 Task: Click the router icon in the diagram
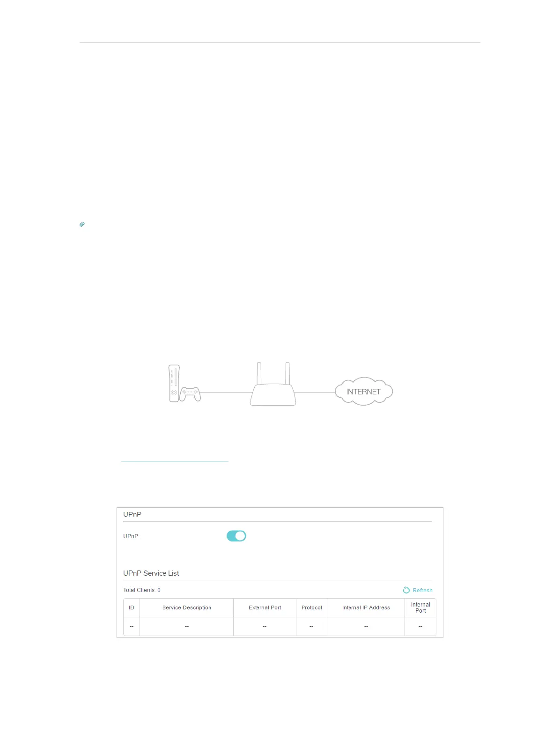click(273, 384)
